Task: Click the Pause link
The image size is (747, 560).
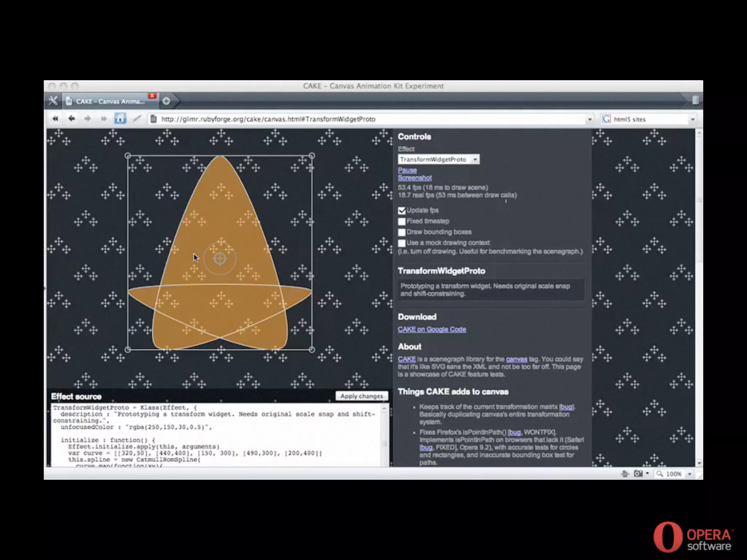Action: pos(407,170)
